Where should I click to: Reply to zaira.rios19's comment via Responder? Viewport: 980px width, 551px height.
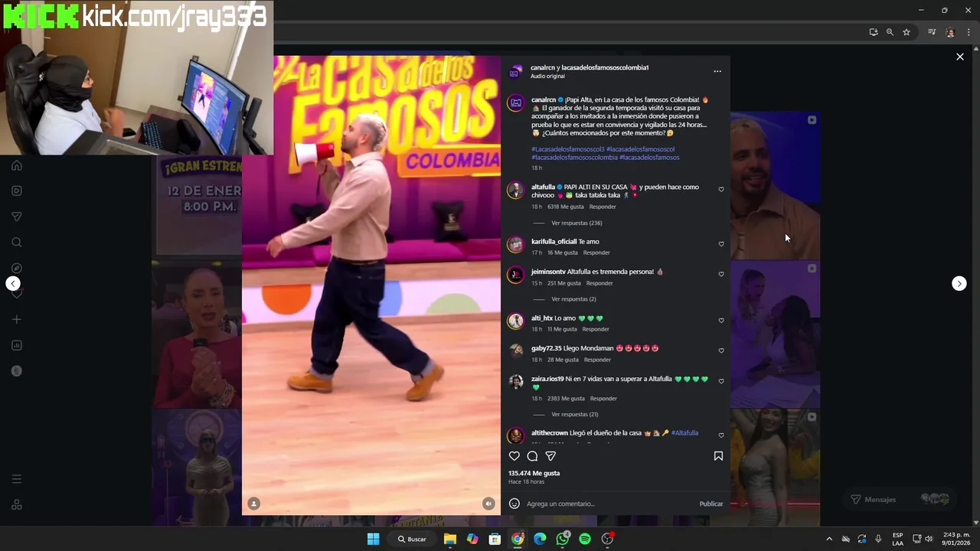pos(603,398)
